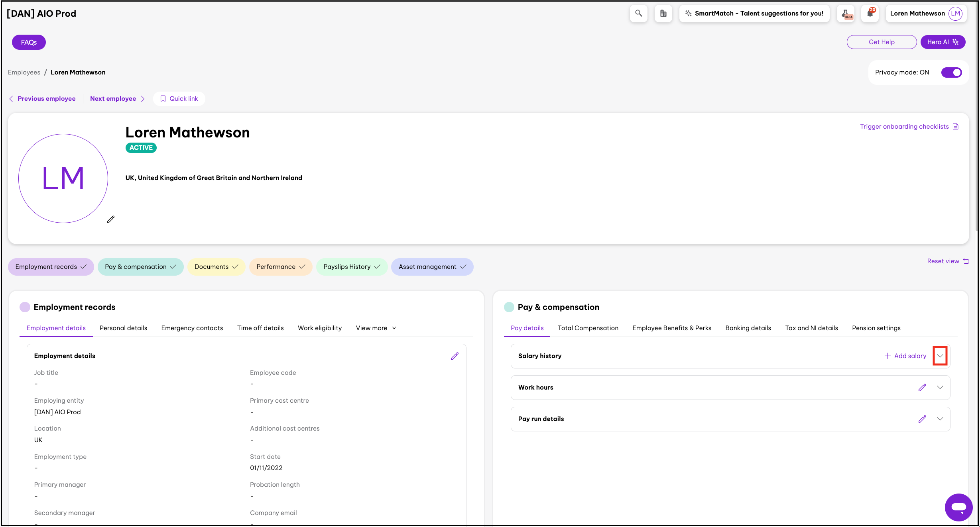Open the organisation building icon

tap(663, 14)
